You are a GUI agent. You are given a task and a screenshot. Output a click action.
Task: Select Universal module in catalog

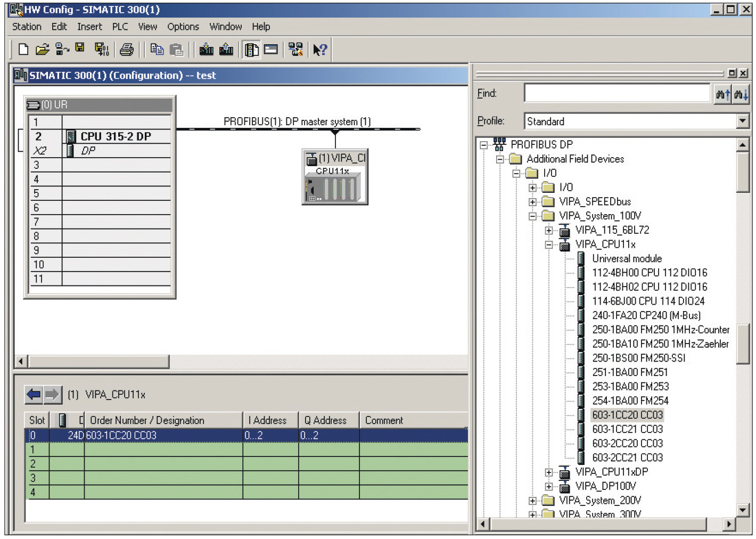pyautogui.click(x=627, y=259)
